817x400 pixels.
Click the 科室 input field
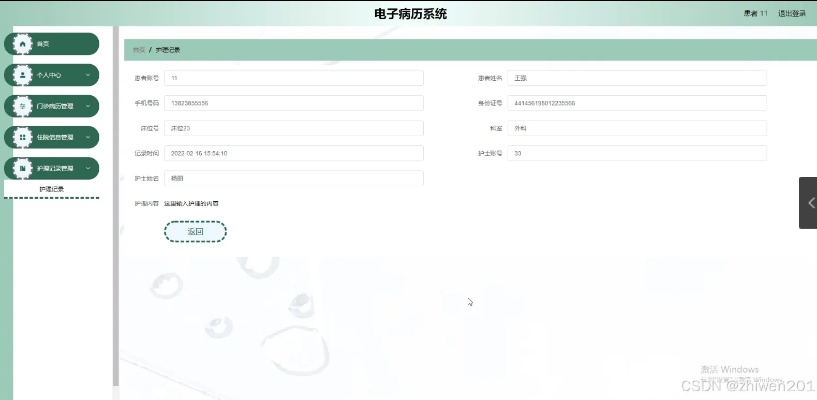tap(637, 128)
